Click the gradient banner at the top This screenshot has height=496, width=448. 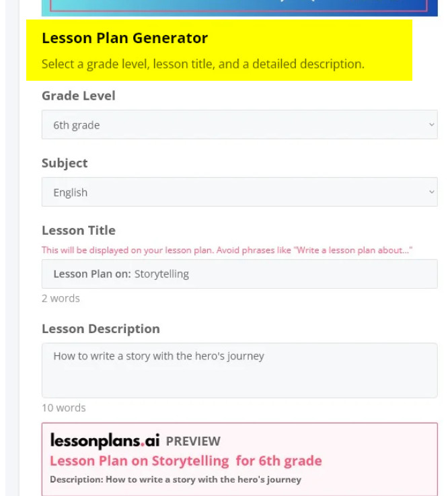coord(239,8)
